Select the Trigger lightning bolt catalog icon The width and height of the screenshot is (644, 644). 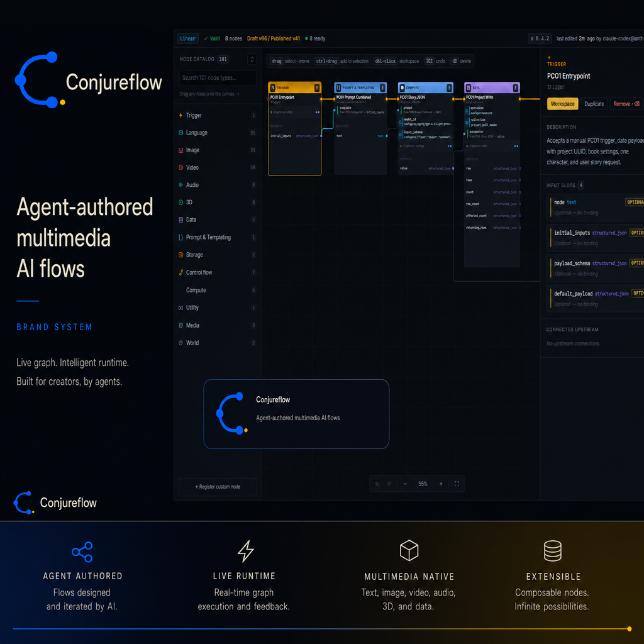(180, 116)
